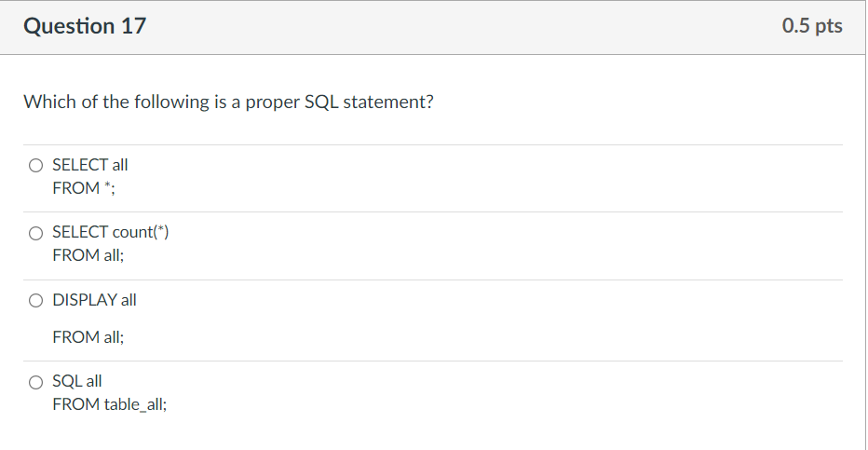Click the "SELECT count(*)" answer label
This screenshot has height=450, width=868.
110,232
